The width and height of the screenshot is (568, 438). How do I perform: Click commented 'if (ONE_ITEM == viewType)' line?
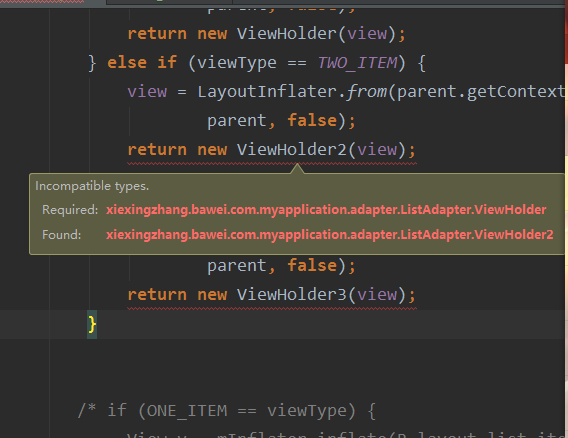pyautogui.click(x=227, y=411)
